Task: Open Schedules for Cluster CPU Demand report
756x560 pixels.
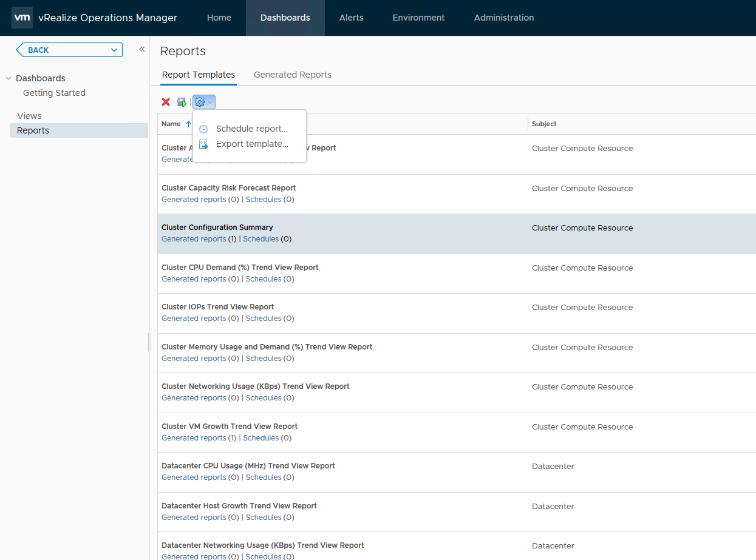Action: (264, 279)
